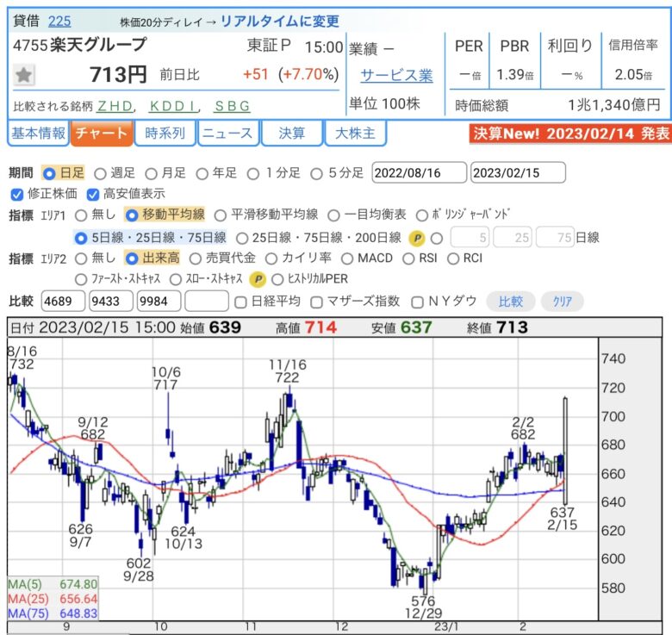
Task: Select 25日線・75日線・200日線 option
Action: pos(242,238)
